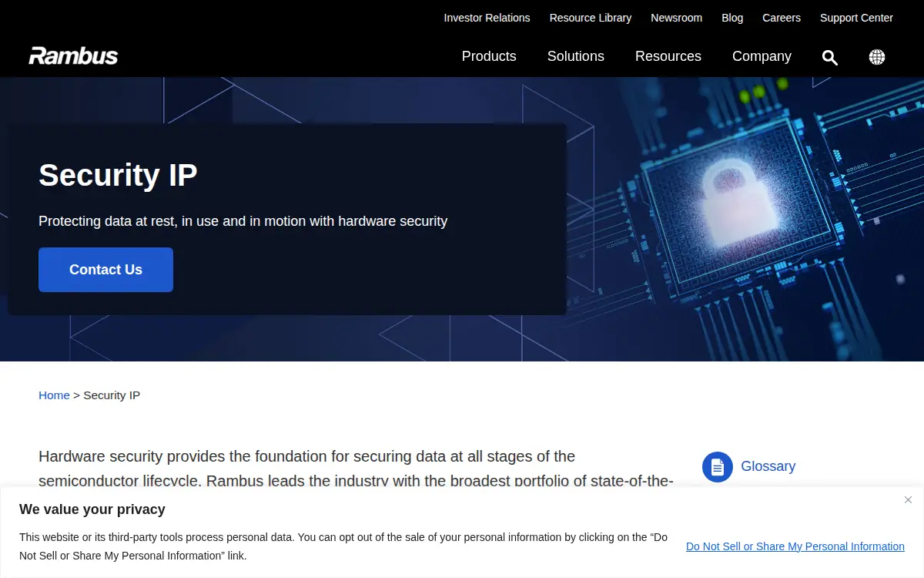This screenshot has height=578, width=924.
Task: Click the Security IP heading
Action: point(118,175)
